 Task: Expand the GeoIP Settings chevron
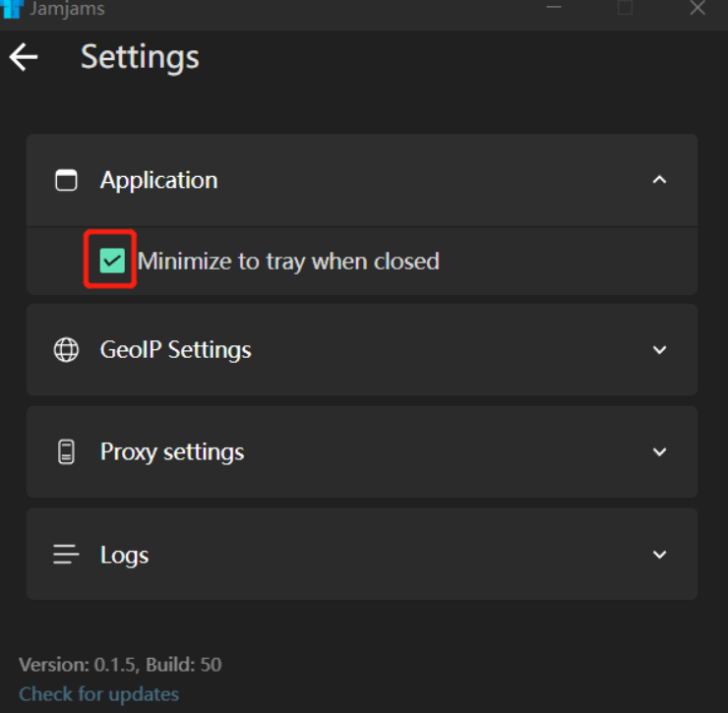[x=660, y=350]
